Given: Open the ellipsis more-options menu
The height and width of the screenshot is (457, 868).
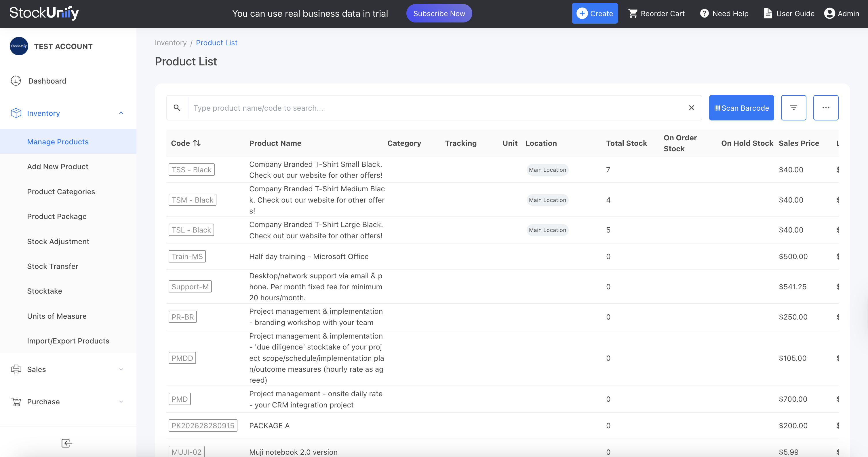Looking at the screenshot, I should click(826, 107).
